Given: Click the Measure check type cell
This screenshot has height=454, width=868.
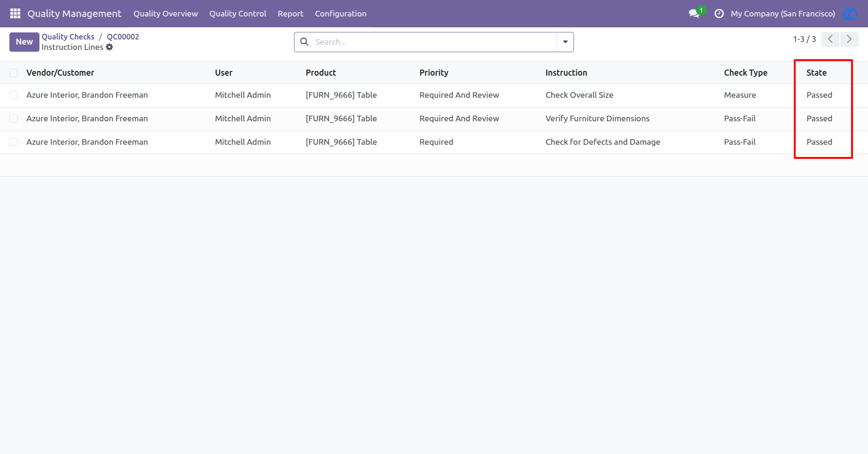Looking at the screenshot, I should click(x=740, y=95).
